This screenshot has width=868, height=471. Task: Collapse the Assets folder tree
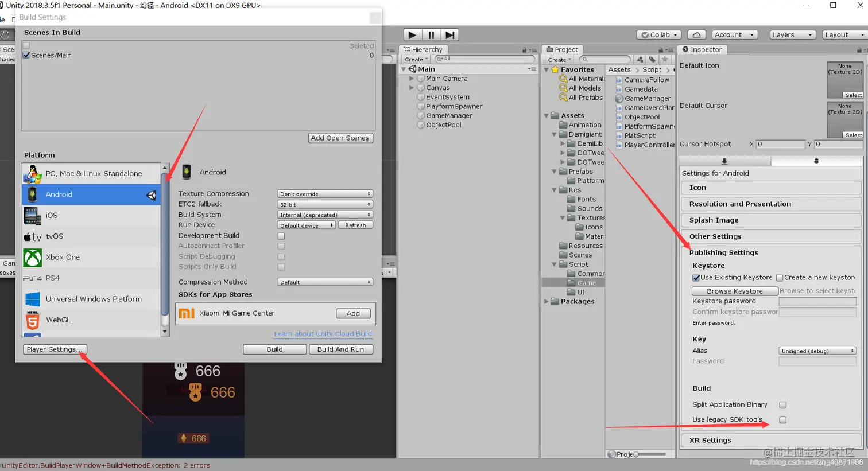pos(546,116)
